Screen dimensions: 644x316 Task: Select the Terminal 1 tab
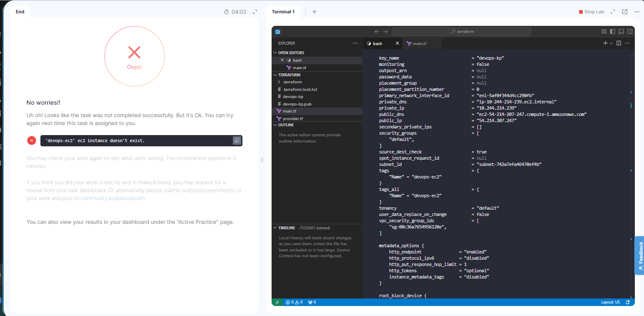click(283, 12)
